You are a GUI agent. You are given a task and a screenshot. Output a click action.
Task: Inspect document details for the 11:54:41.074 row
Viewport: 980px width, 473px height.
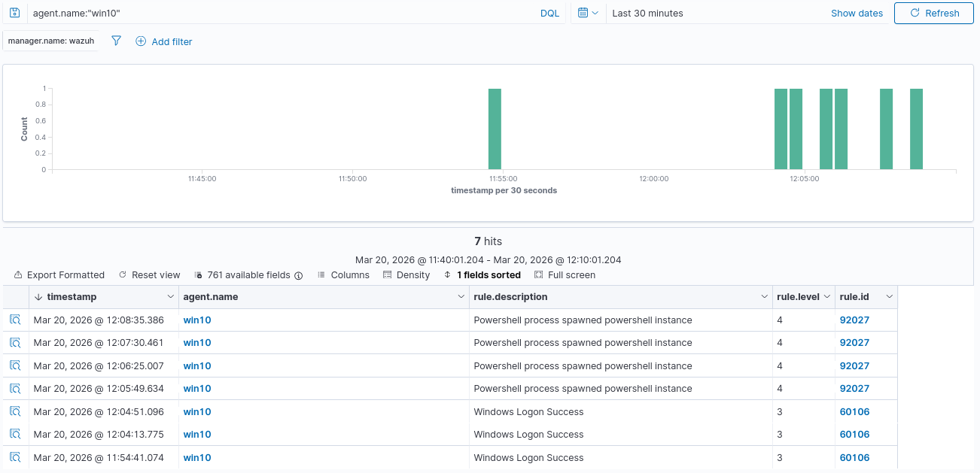[x=15, y=457]
